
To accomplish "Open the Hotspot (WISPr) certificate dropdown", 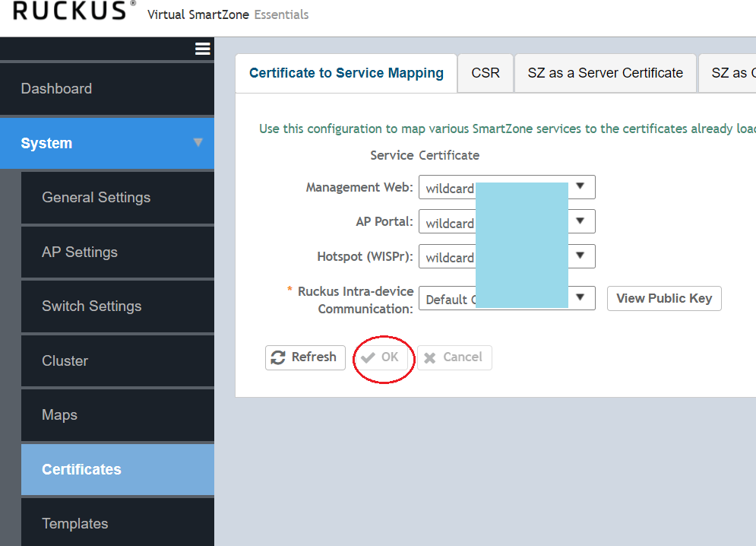I will [x=580, y=257].
